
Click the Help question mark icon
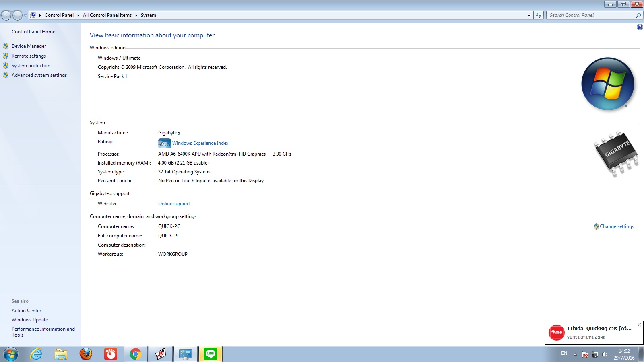coord(640,27)
